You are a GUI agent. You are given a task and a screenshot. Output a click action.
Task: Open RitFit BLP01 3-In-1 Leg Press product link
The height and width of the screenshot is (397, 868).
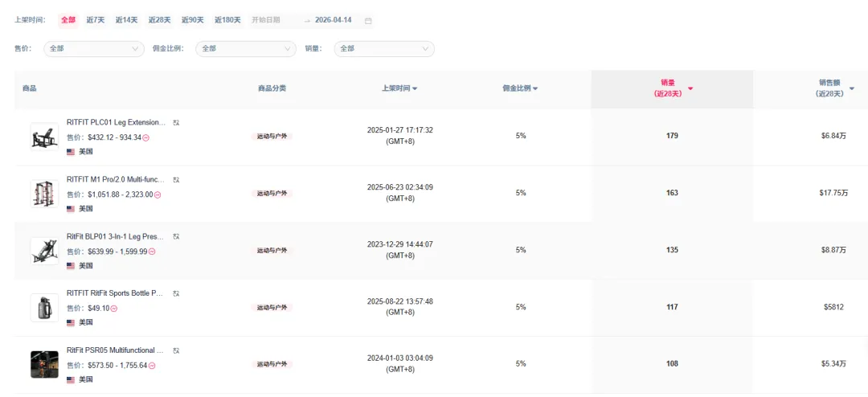click(116, 237)
